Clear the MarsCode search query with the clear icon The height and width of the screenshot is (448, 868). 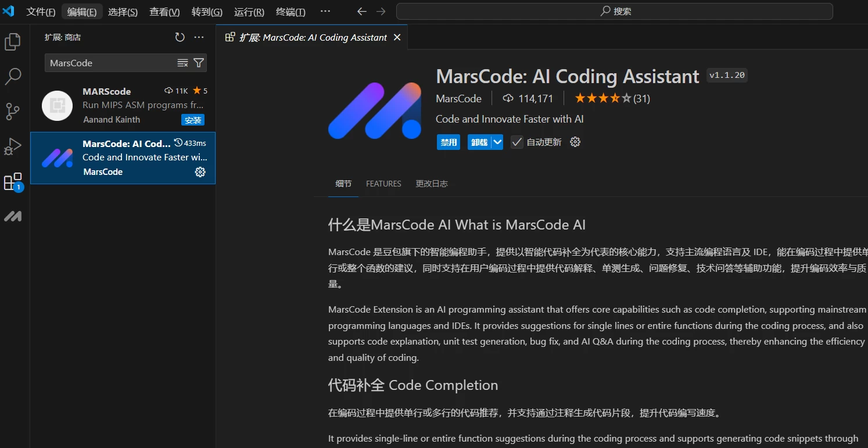point(182,63)
